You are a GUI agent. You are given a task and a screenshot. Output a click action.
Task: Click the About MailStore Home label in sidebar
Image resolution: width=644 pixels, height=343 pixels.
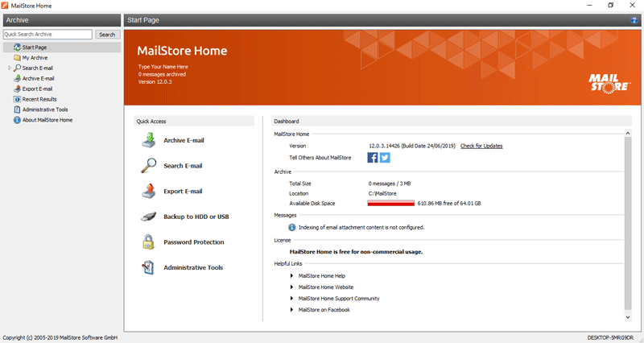pos(47,120)
